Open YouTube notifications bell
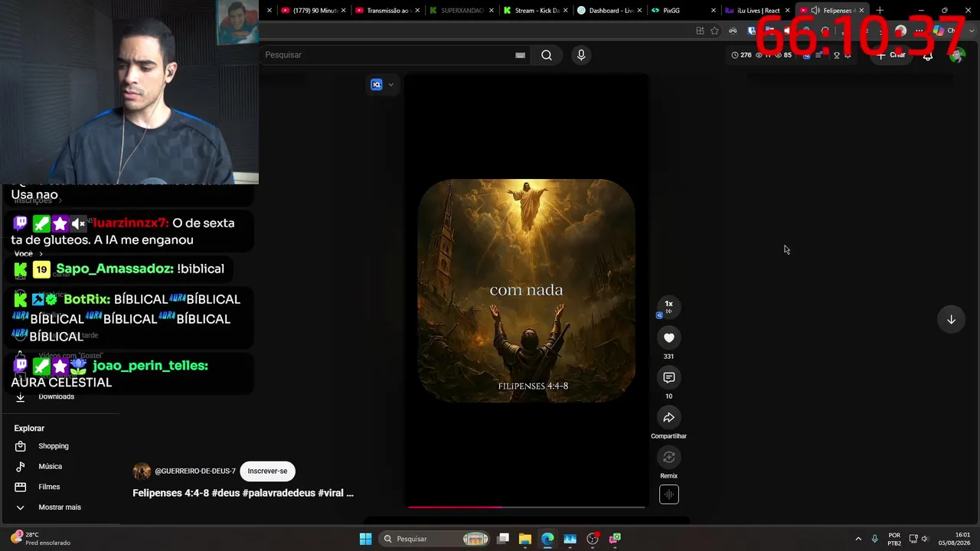Screen dimensions: 980x551 tap(928, 55)
